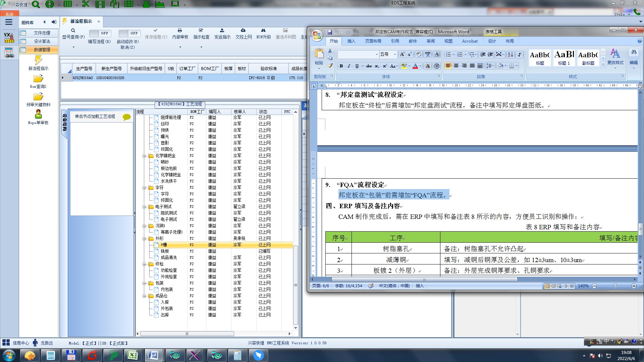The image size is (644, 362).
Task: Open the font size dropdown showing 五号
Action: click(395, 54)
